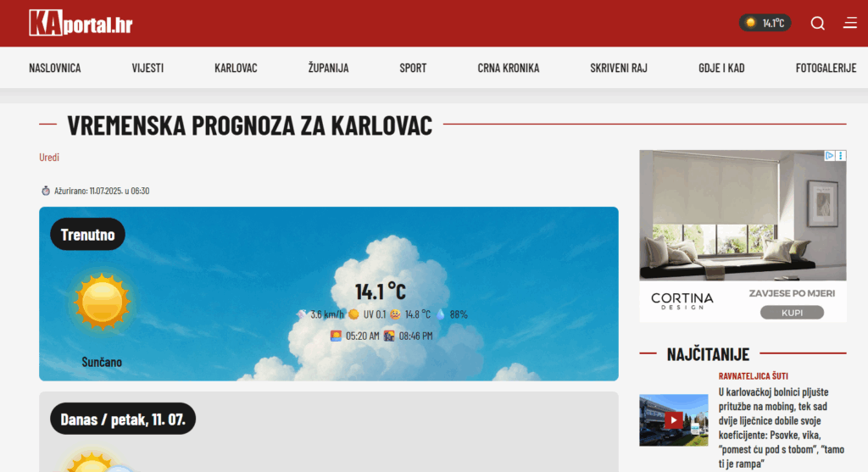
Task: Click the ZAVJESE PO MJERI ad text
Action: pos(792,293)
